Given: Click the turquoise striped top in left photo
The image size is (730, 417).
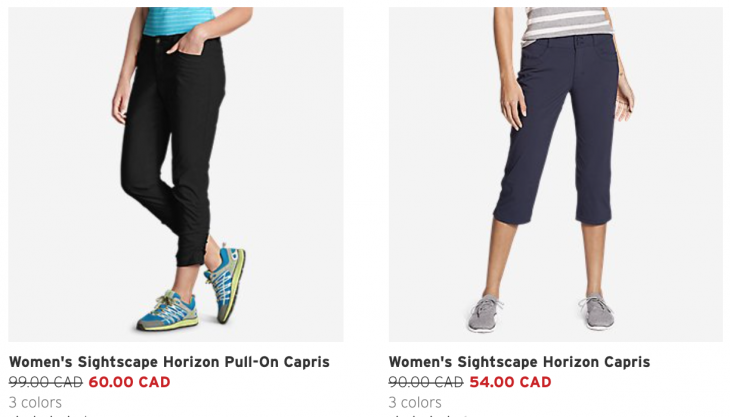Looking at the screenshot, I should click(x=178, y=21).
